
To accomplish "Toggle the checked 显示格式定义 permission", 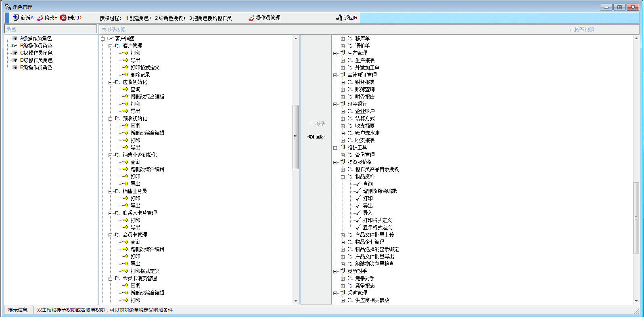I will [358, 227].
